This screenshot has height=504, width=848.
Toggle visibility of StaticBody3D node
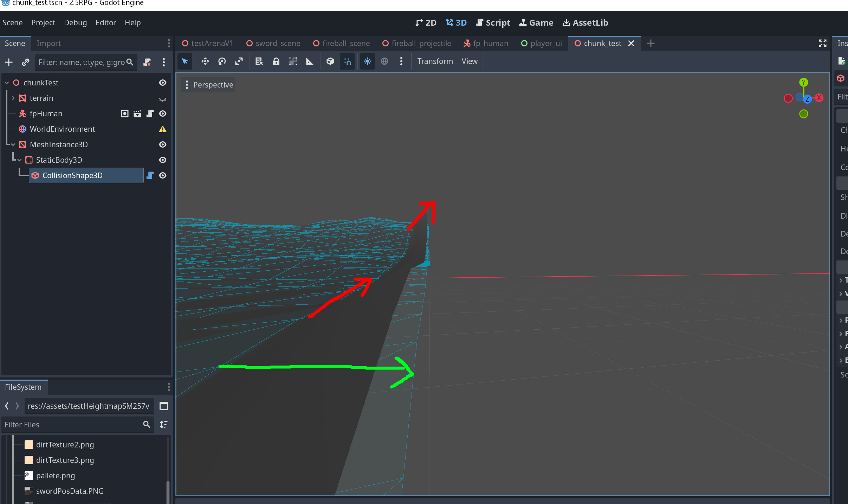click(163, 160)
